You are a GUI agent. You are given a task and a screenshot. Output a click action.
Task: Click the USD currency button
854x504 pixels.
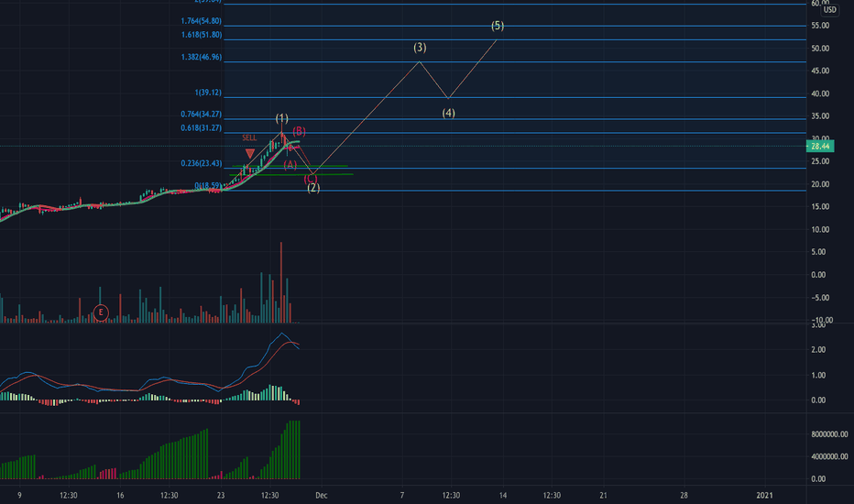829,10
